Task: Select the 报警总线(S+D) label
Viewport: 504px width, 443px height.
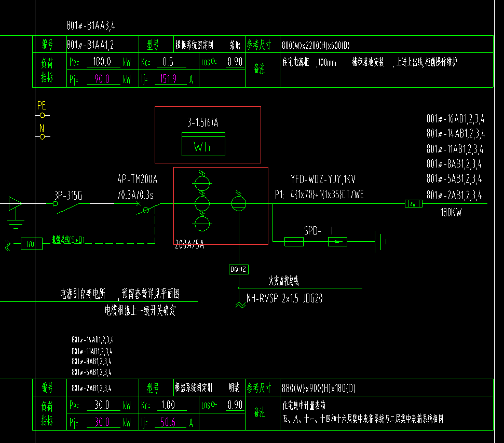Action: click(x=68, y=240)
